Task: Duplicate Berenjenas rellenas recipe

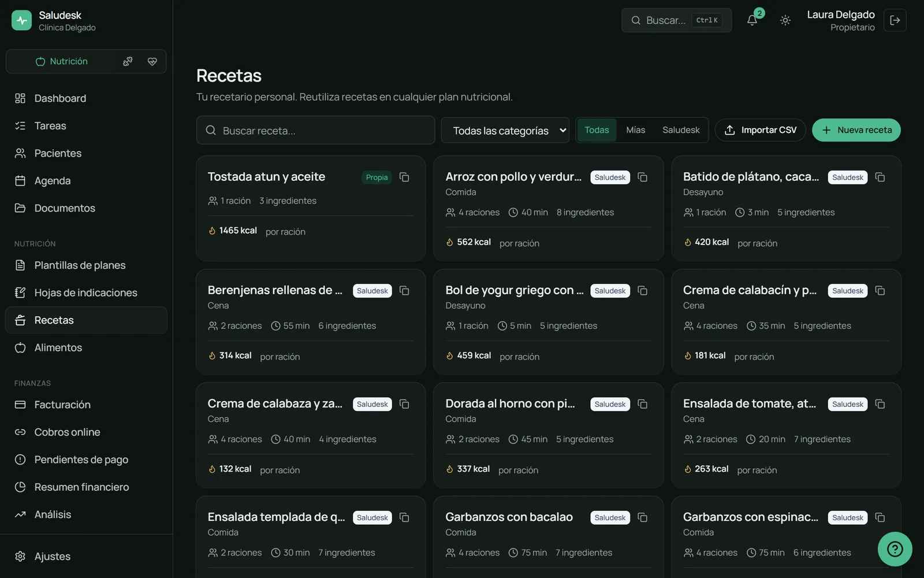Action: pos(404,290)
